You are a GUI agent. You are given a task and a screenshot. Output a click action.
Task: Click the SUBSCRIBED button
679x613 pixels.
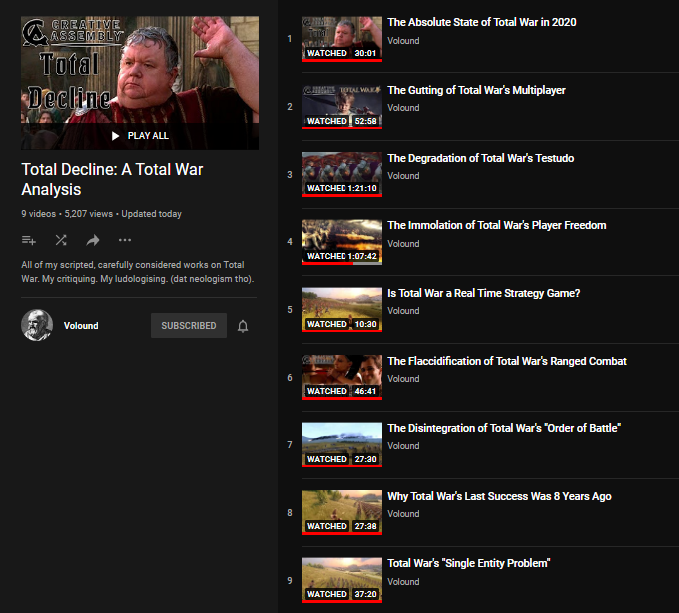pos(189,326)
